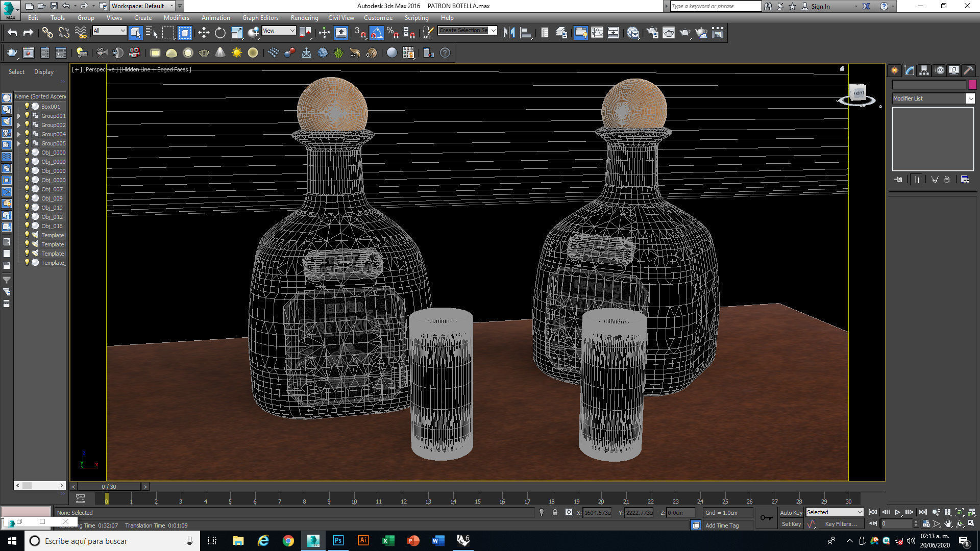Click the Redo arrow in main toolbar
The height and width of the screenshot is (551, 980).
[x=28, y=33]
